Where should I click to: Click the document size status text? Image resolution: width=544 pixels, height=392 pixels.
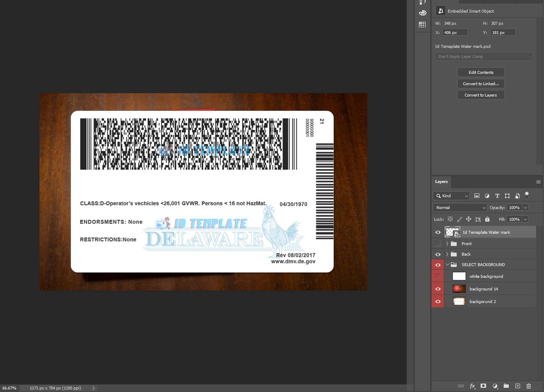(55, 388)
